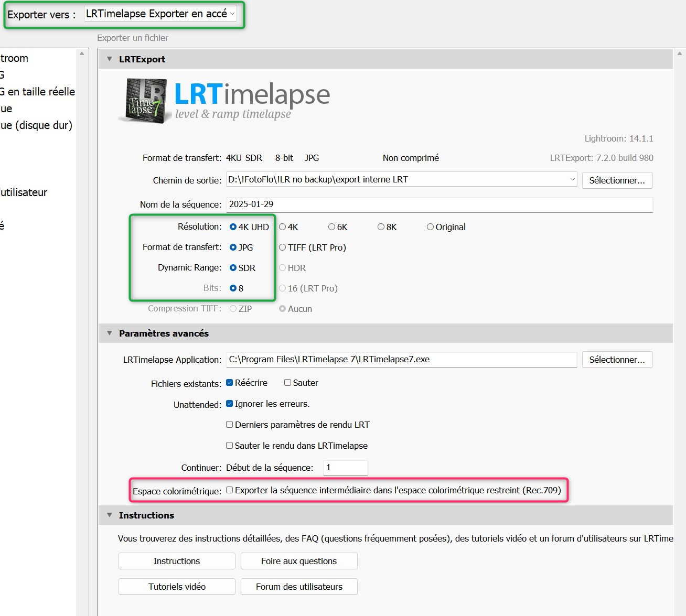
Task: Open Foire aux questions
Action: [299, 561]
